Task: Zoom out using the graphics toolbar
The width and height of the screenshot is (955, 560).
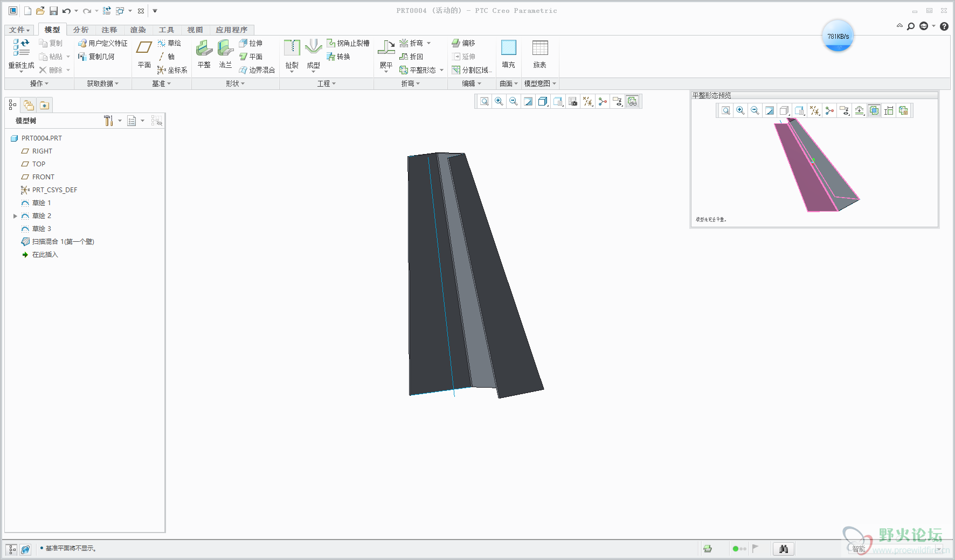Action: pos(514,101)
